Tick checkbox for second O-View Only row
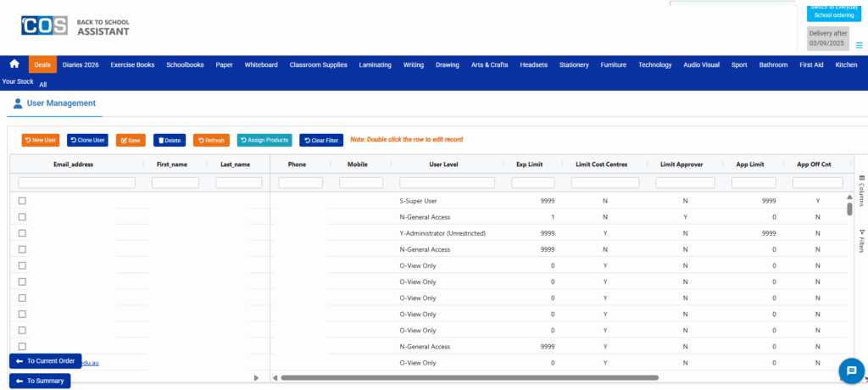Image resolution: width=868 pixels, height=390 pixels. (x=22, y=281)
